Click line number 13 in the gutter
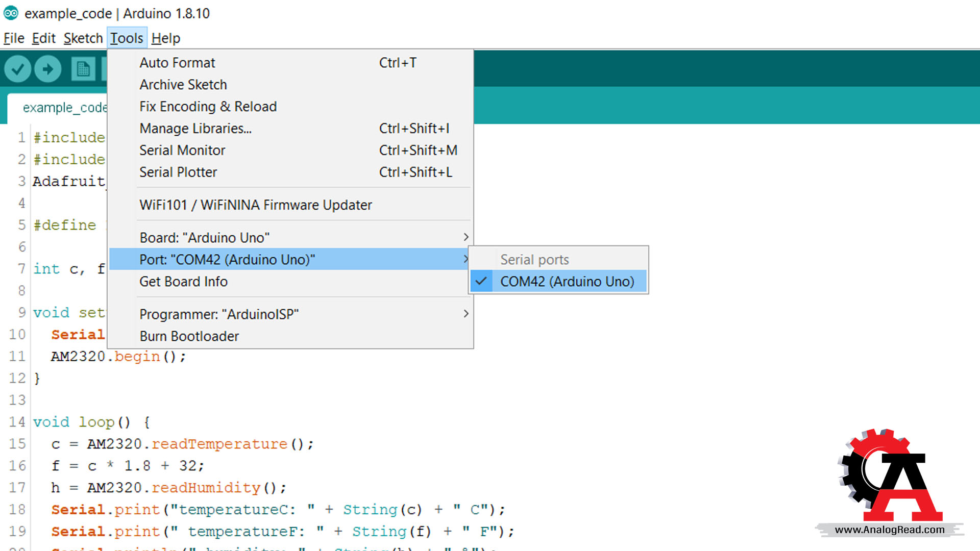Screen dimensions: 980x551 pyautogui.click(x=17, y=400)
